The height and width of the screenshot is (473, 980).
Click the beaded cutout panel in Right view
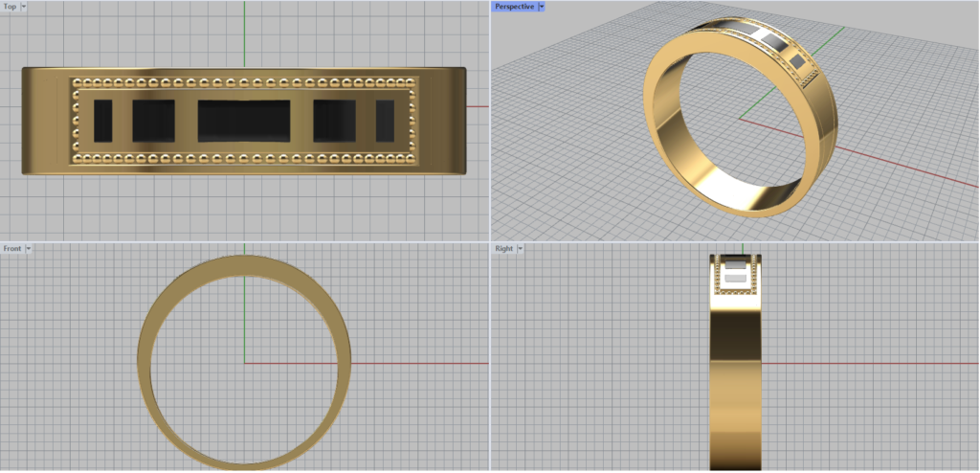734,278
